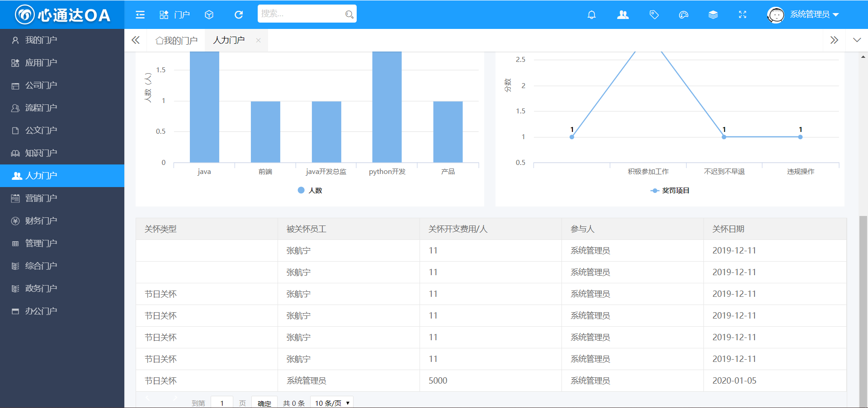Switch to the 人力门户 tab
Viewport: 868px width, 408px height.
click(x=229, y=40)
